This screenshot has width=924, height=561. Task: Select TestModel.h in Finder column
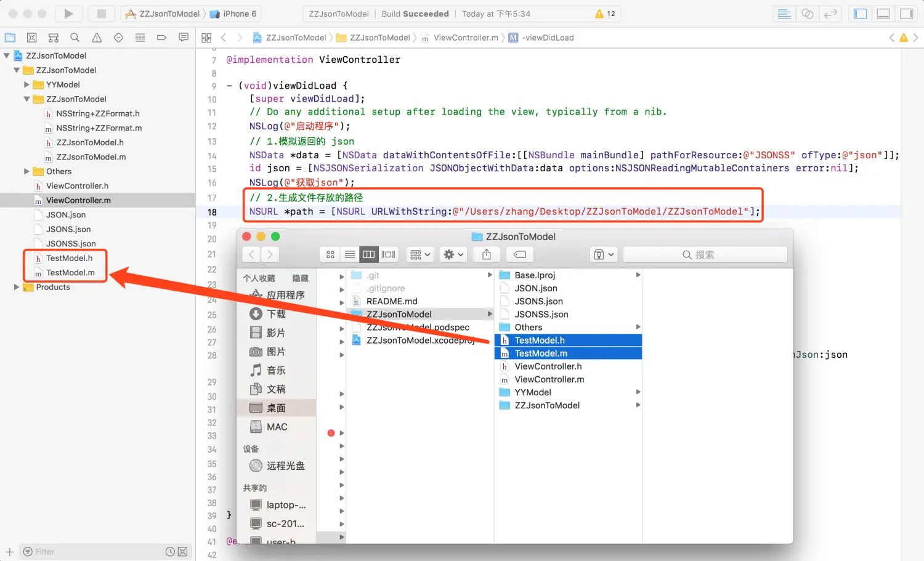pyautogui.click(x=568, y=340)
